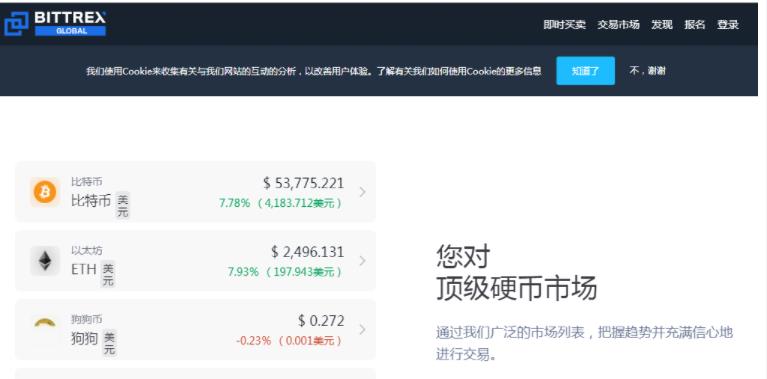767x379 pixels.
Task: Click the Dogecoin icon
Action: 45,324
